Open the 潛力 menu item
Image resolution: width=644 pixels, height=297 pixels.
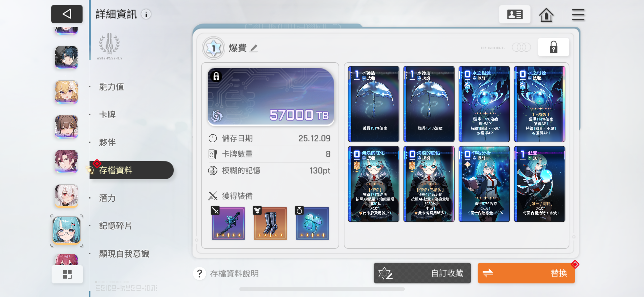pos(107,198)
